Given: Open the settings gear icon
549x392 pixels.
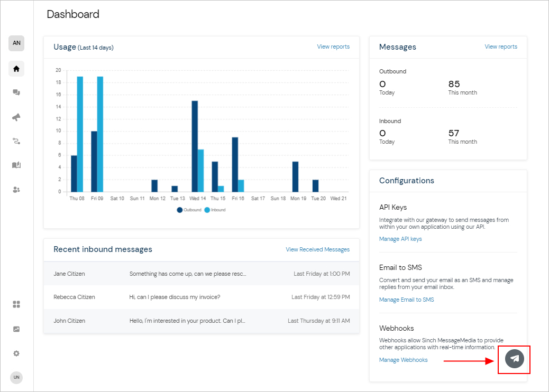Looking at the screenshot, I should (x=16, y=353).
